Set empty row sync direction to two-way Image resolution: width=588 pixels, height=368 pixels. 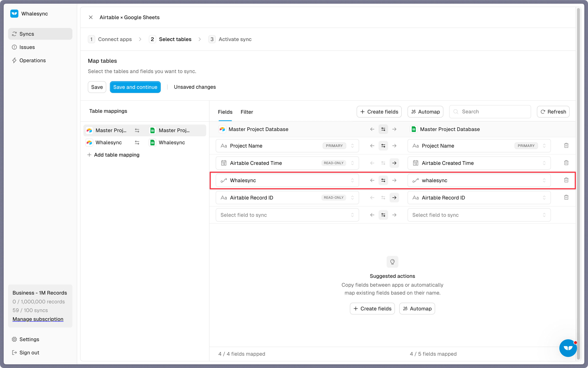[x=383, y=215]
